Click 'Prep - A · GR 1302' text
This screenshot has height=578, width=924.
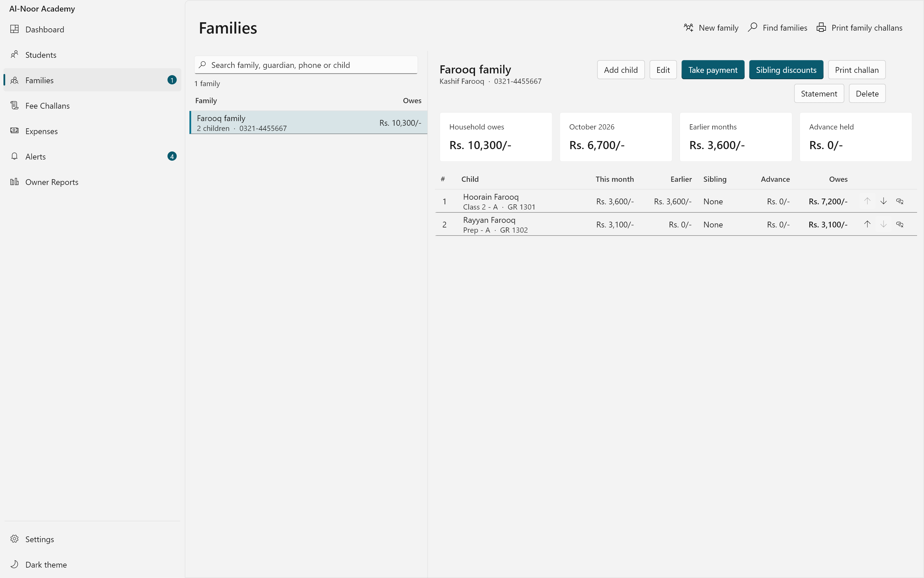click(x=495, y=230)
